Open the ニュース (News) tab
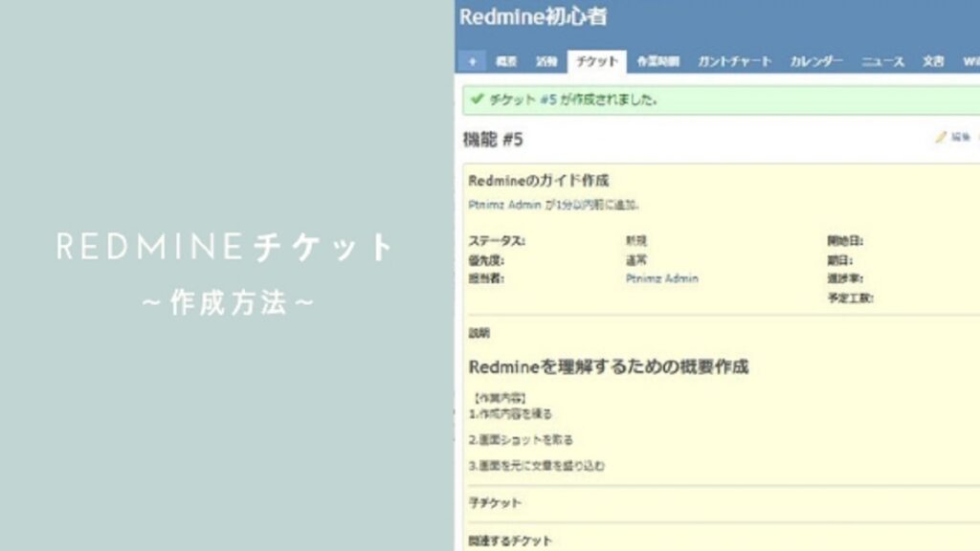 coord(883,59)
